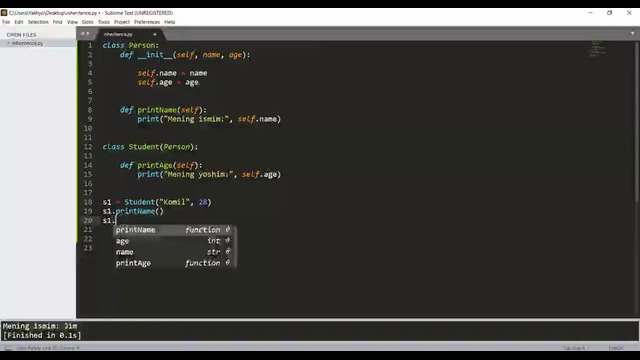This screenshot has width=640, height=360.
Task: Restore down the Sublime Text window
Action: click(609, 13)
